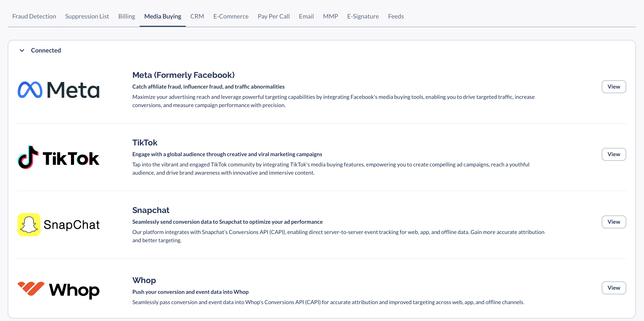Viewport: 644px width, 321px height.
Task: Select the Media Buying tab
Action: point(163,16)
